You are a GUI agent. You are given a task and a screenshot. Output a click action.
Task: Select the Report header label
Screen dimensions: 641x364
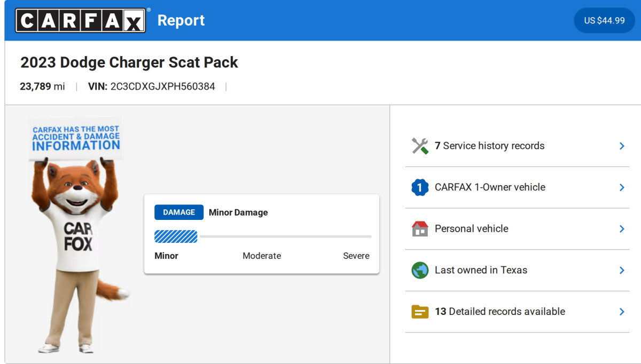(x=181, y=20)
